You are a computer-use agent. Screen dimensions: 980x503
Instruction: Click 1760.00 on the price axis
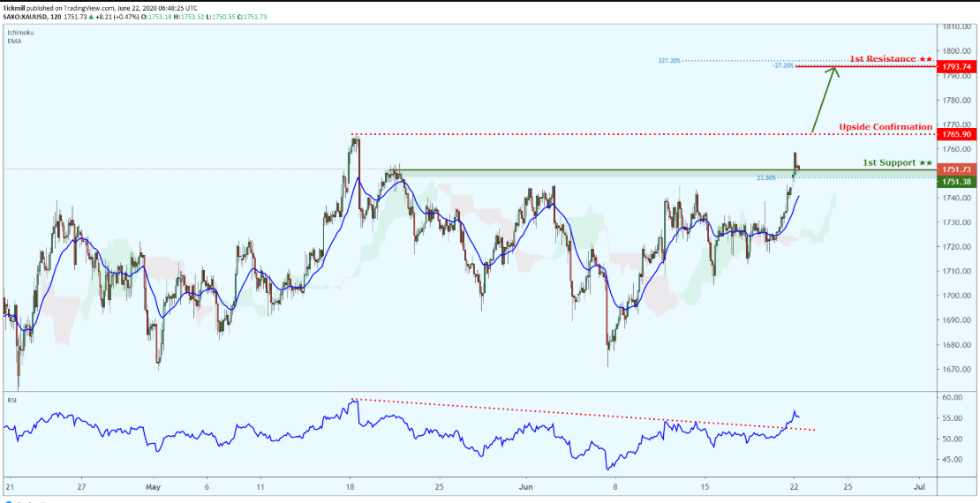point(957,149)
